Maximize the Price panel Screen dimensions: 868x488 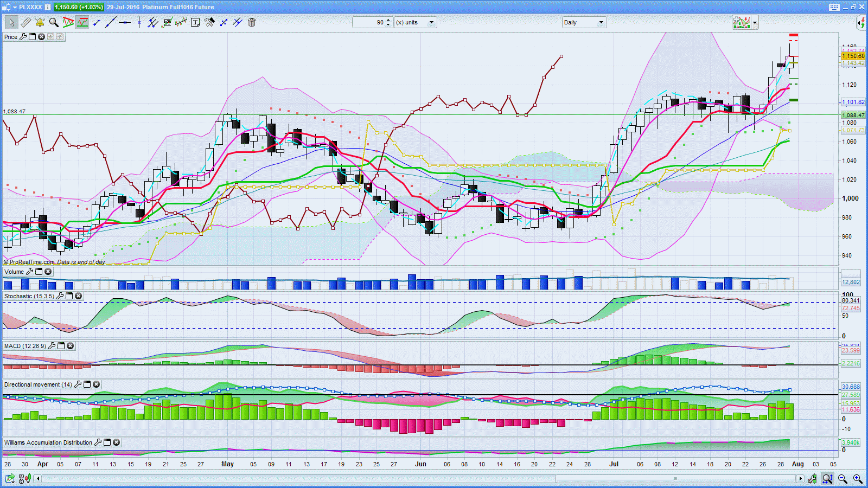click(32, 37)
